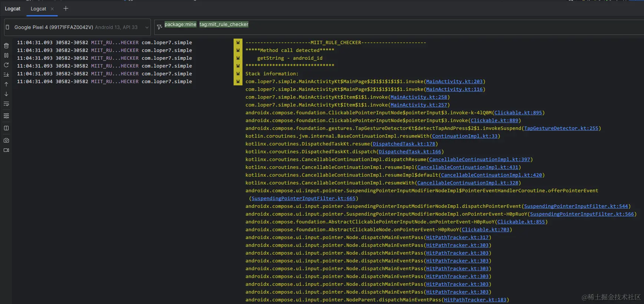The image size is (644, 304).
Task: Select the 11:04:31.094 timestamp log row
Action: pos(105,81)
